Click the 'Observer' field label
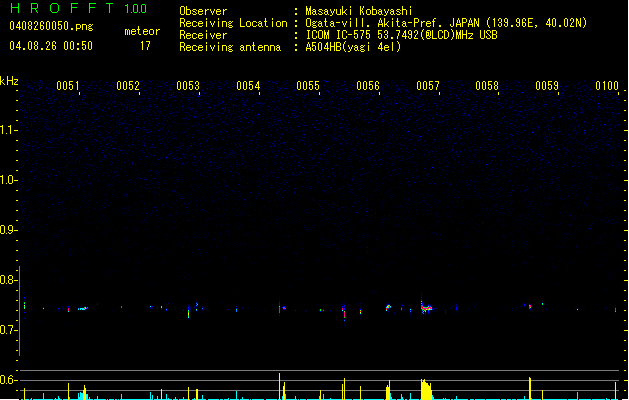The width and height of the screenshot is (629, 400). [203, 11]
